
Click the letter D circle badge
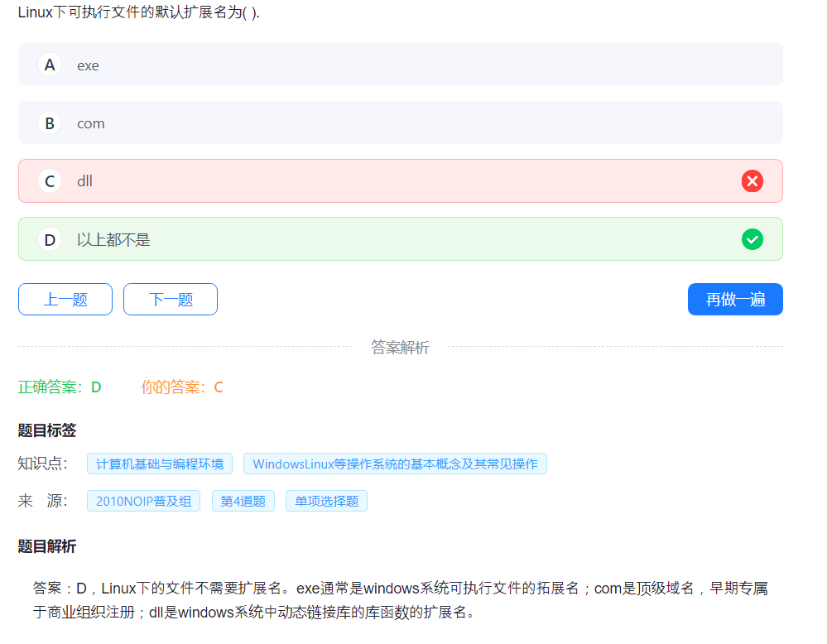click(50, 239)
